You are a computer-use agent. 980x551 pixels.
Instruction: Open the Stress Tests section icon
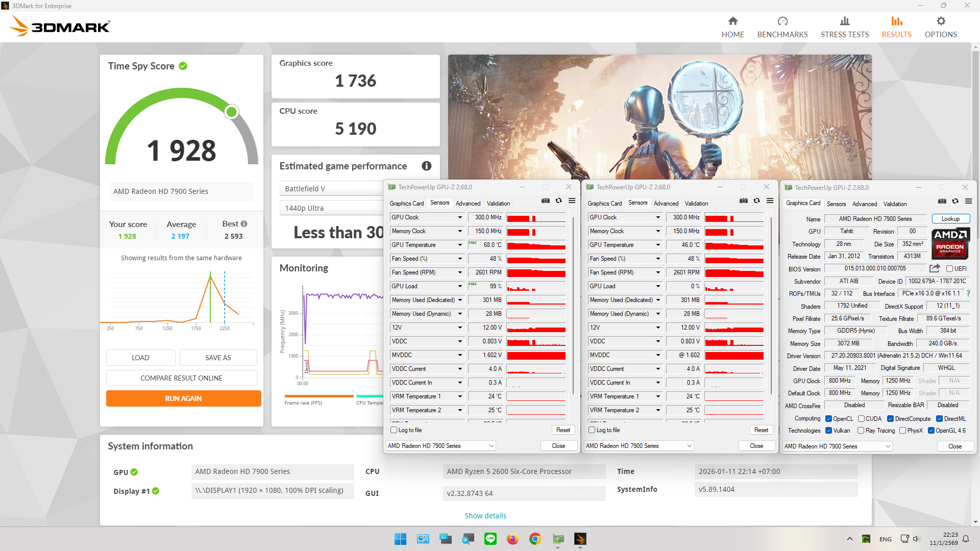845,21
